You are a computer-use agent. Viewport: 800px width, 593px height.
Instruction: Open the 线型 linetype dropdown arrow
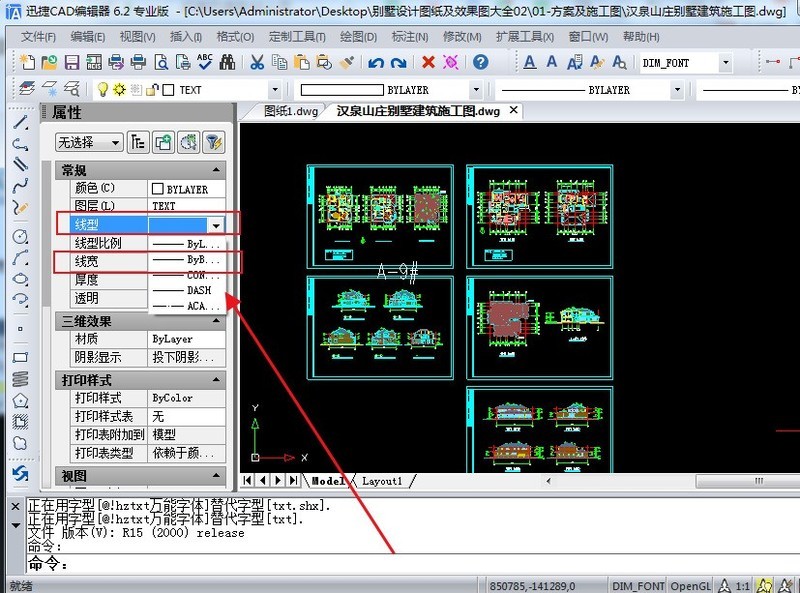click(x=215, y=225)
